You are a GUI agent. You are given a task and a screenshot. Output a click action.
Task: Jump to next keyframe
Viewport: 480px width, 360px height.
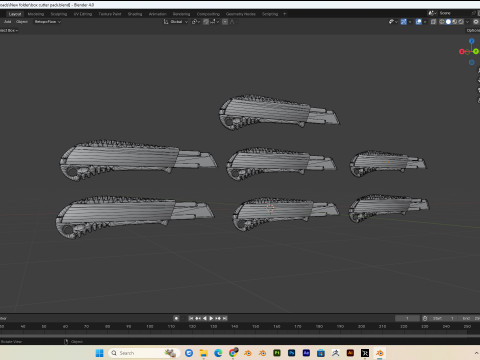coord(218,318)
